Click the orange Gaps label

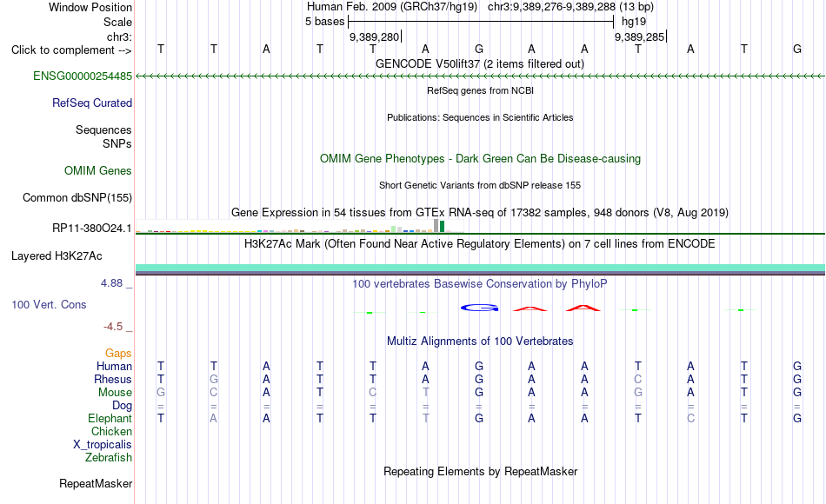pos(118,353)
